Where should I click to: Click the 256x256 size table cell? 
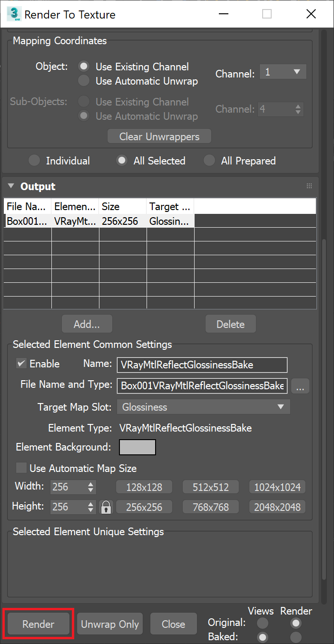pos(123,221)
